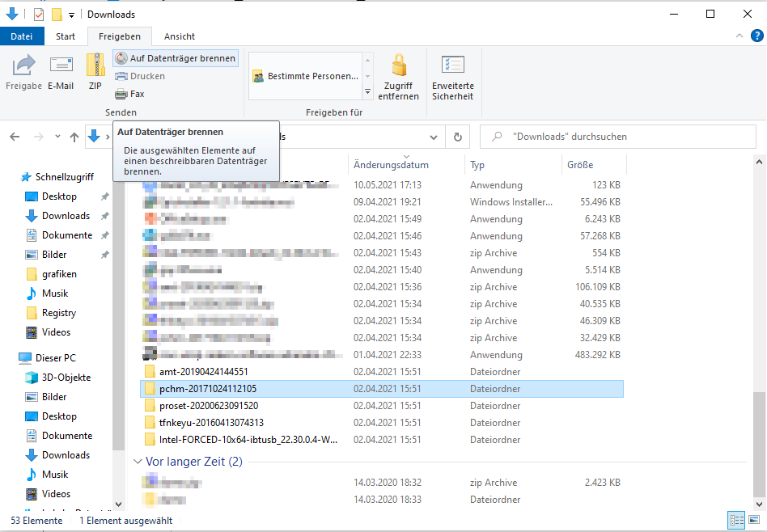Open the quick access toolbar customize dropdown
This screenshot has width=767, height=532.
pyautogui.click(x=71, y=15)
